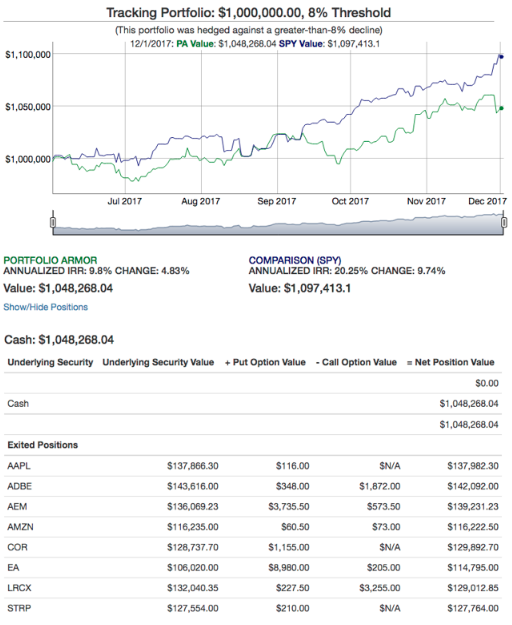Select the AAPL row ticker

(x=19, y=466)
